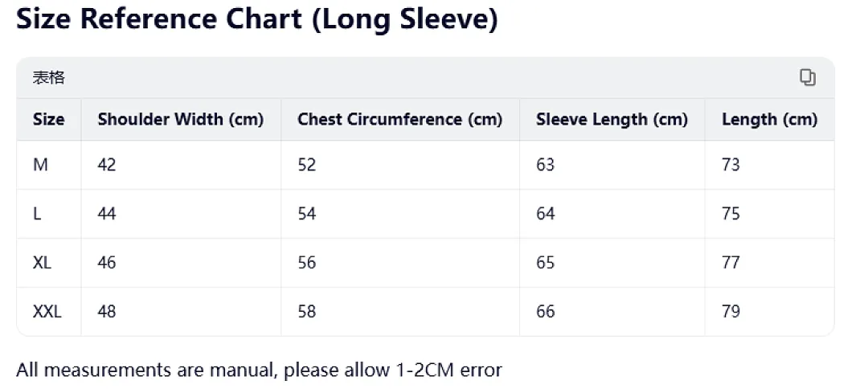This screenshot has width=868, height=389.
Task: Click the XXL size row cell
Action: coord(47,312)
